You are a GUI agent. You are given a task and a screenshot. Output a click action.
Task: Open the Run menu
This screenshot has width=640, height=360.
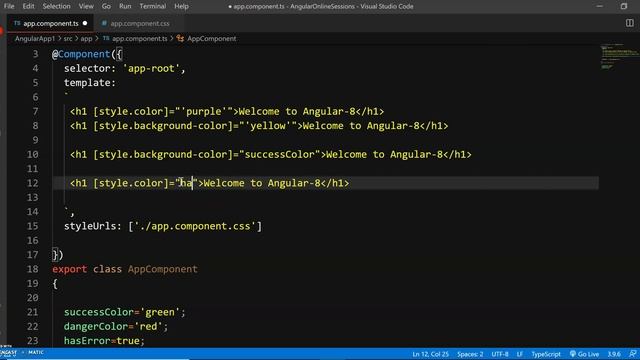(125, 6)
